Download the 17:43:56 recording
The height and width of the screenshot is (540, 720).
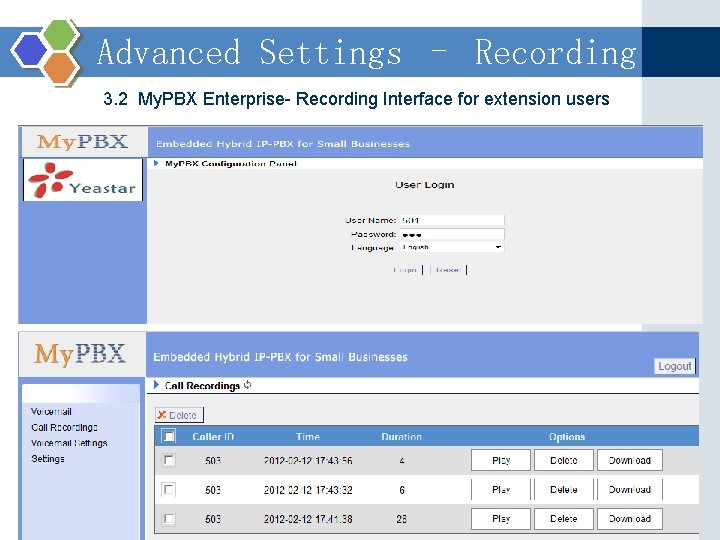pyautogui.click(x=630, y=460)
